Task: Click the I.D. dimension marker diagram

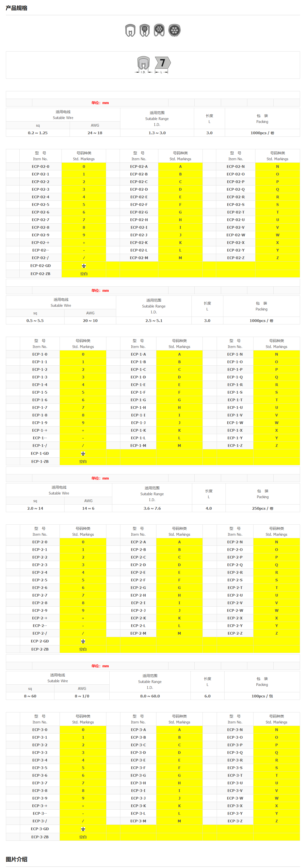Action: [143, 65]
